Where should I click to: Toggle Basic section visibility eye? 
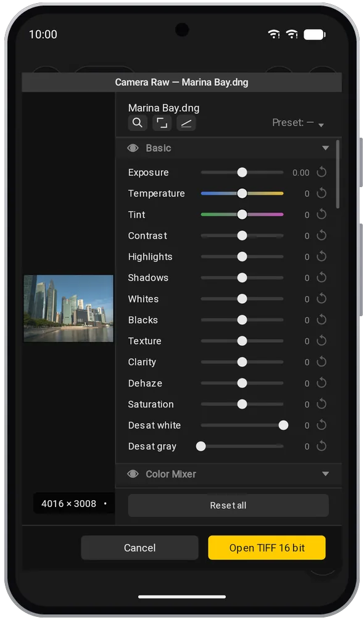(x=133, y=148)
